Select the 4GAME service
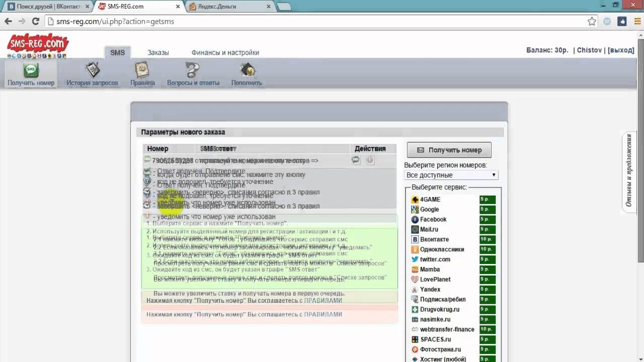644x362 pixels. click(430, 200)
